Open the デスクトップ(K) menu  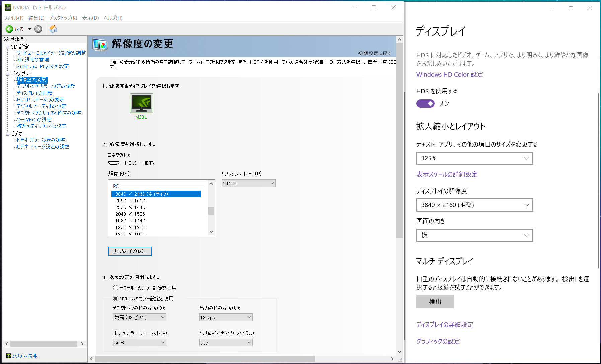(63, 18)
